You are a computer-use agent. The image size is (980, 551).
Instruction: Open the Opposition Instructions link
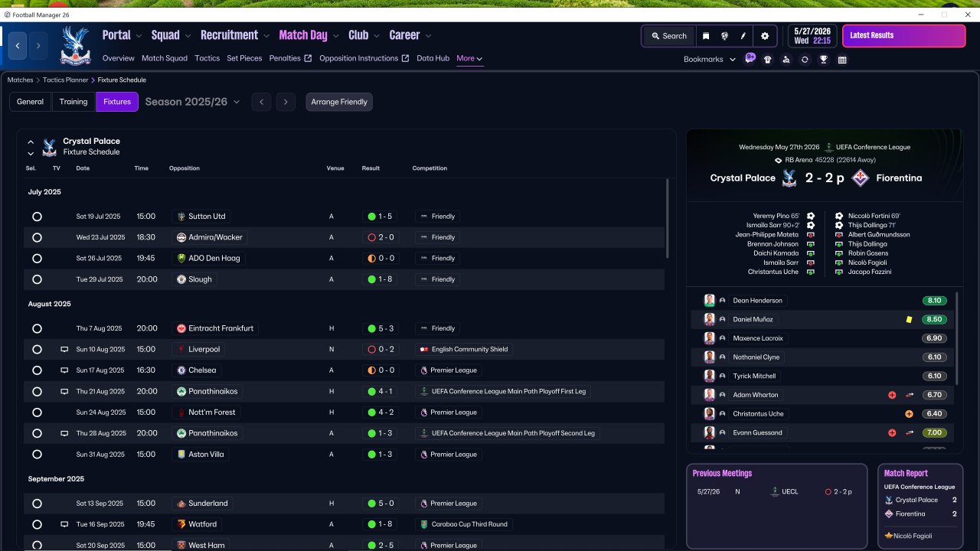(x=364, y=58)
